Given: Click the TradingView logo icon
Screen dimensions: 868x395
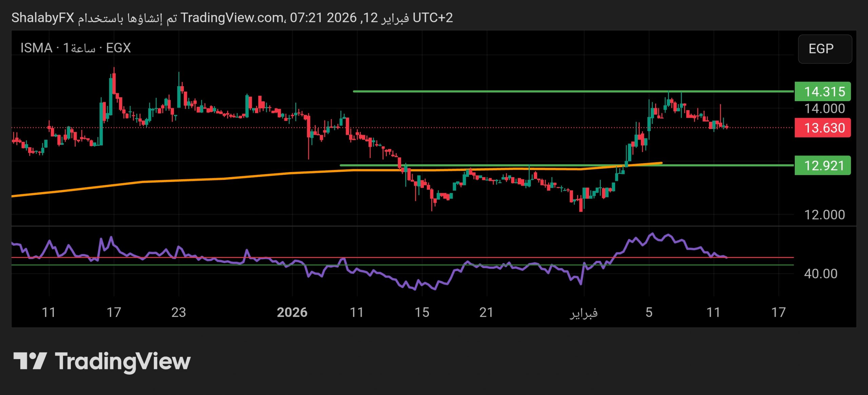Looking at the screenshot, I should 30,361.
